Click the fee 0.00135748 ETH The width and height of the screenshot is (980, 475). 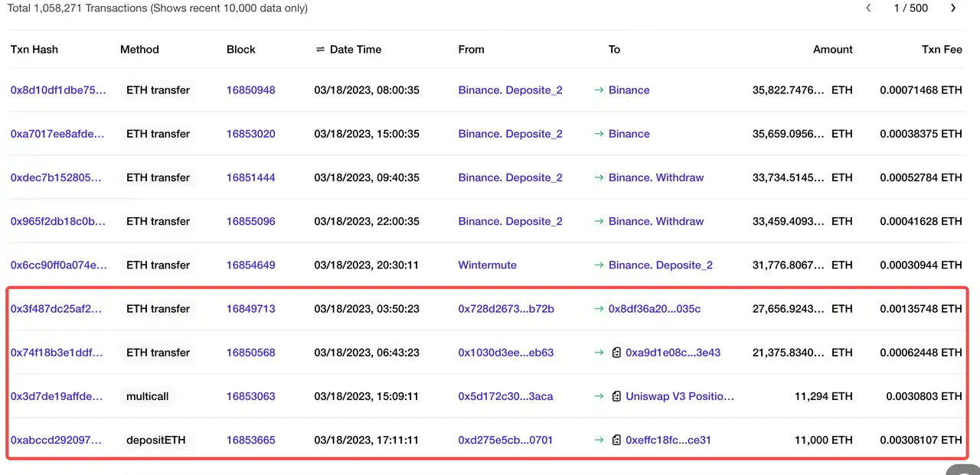[921, 309]
